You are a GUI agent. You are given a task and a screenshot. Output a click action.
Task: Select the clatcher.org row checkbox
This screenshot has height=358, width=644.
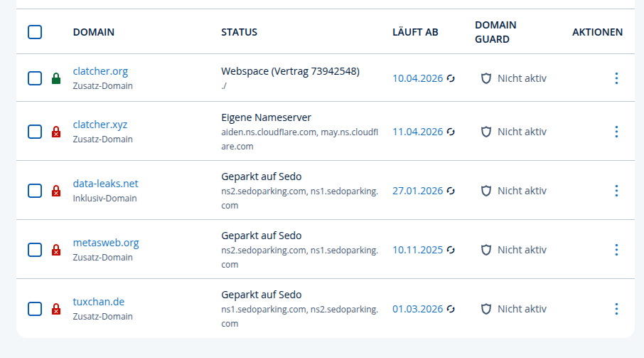tap(35, 78)
